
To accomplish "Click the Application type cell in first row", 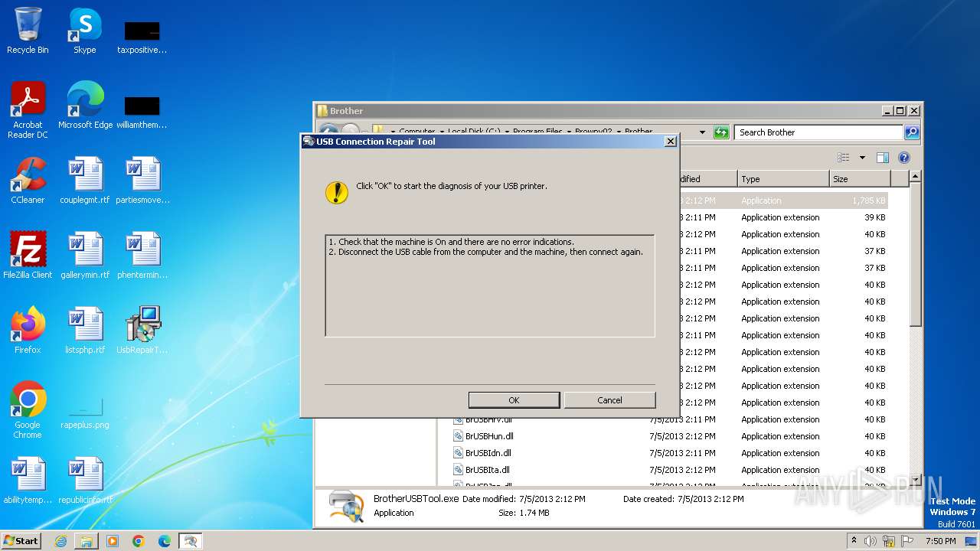I will (x=761, y=201).
